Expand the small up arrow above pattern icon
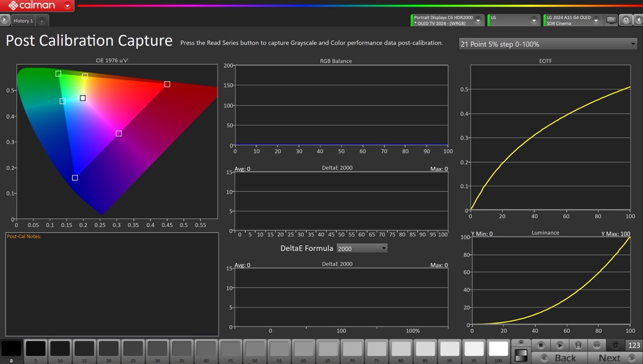The height and width of the screenshot is (364, 643). [521, 343]
